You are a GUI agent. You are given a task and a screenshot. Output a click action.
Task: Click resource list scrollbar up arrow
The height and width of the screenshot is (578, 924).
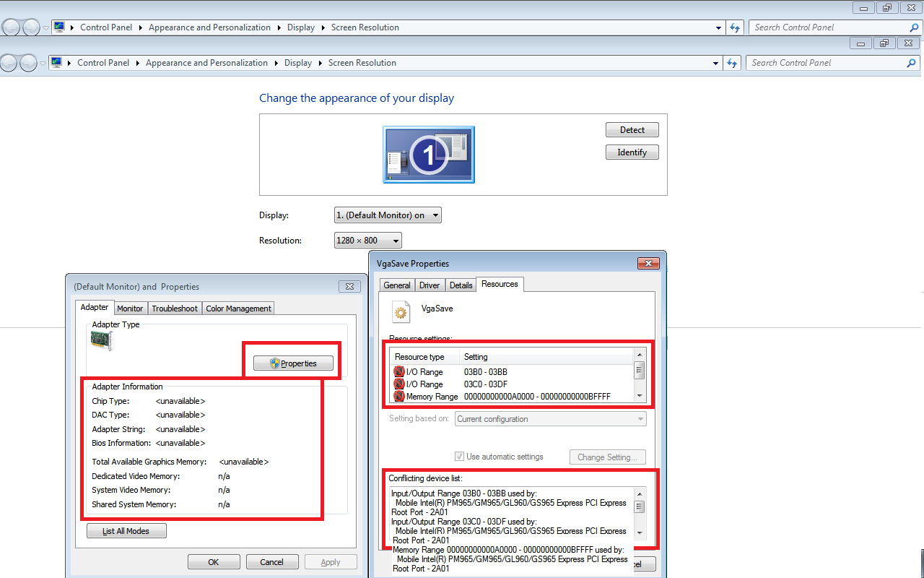[x=640, y=354]
